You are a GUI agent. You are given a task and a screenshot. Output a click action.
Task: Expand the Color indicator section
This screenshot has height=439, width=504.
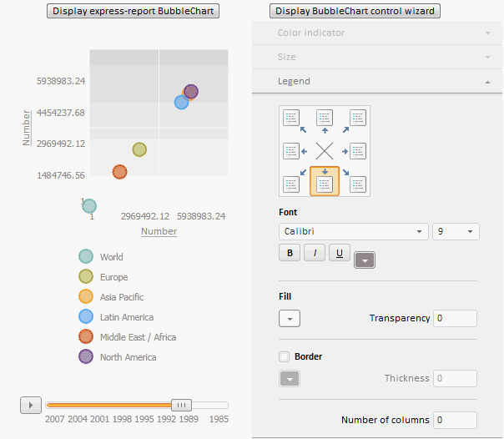pyautogui.click(x=377, y=33)
